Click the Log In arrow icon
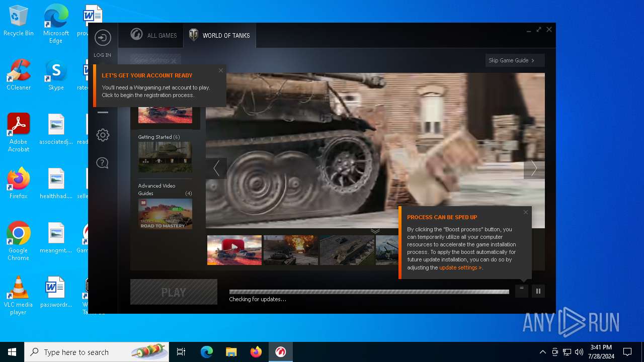644x362 pixels. coord(103,38)
